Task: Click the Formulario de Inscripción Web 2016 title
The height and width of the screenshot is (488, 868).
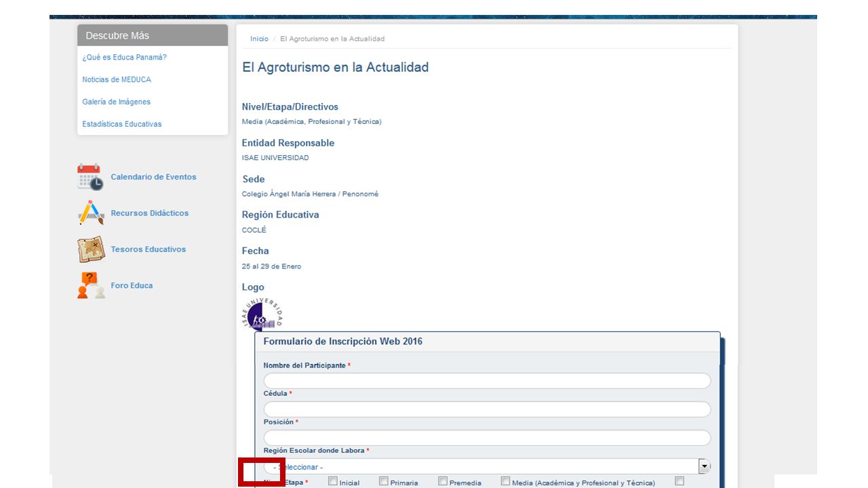Action: (x=342, y=341)
